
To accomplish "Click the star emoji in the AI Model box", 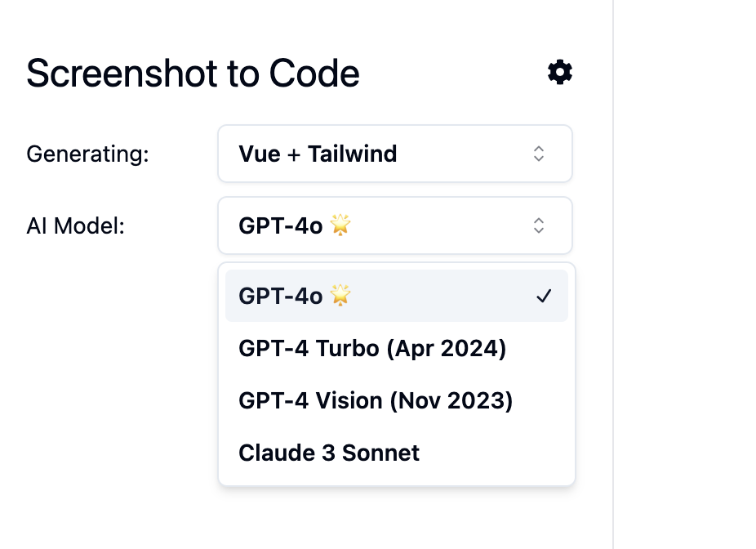I will click(340, 225).
